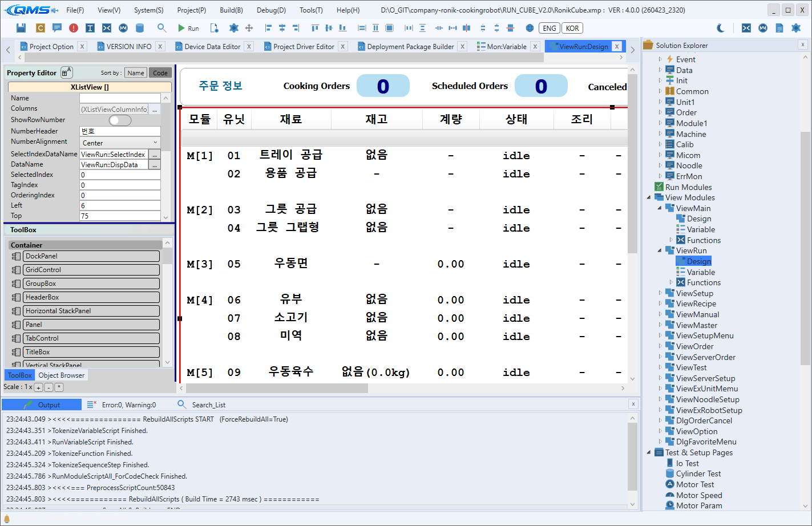Click the DataName ellipsis browse button
Screen dimensions: 812x526
click(x=155, y=164)
